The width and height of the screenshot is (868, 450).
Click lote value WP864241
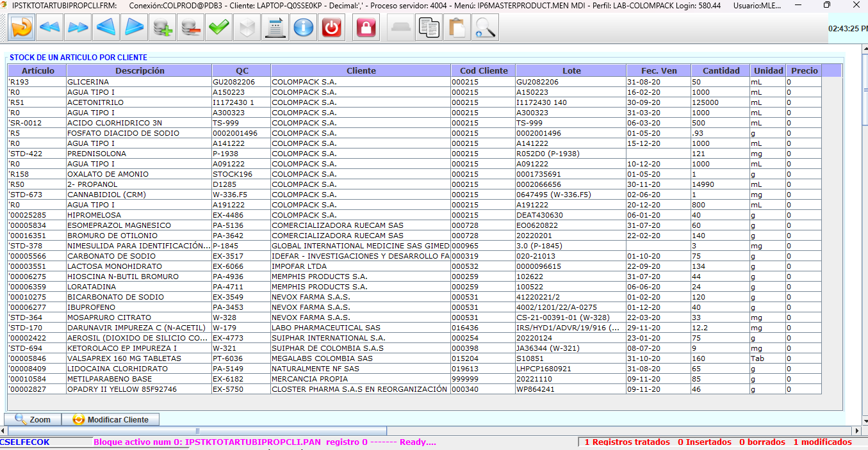pyautogui.click(x=571, y=389)
